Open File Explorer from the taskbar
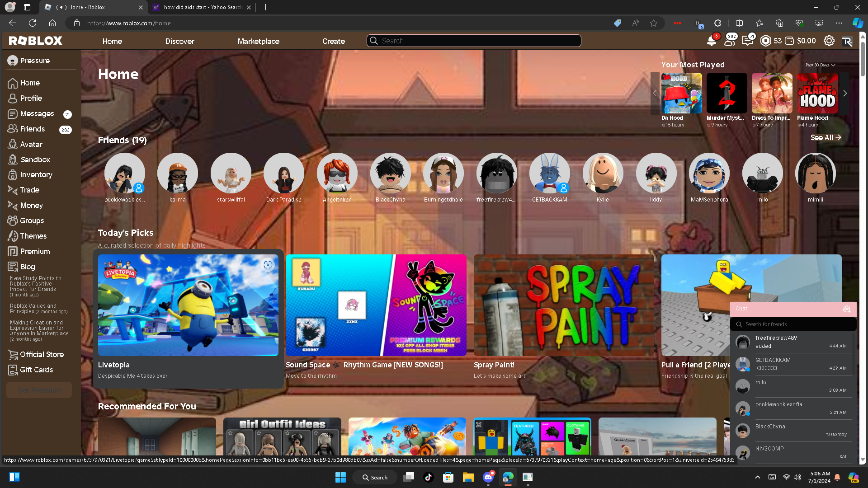 (x=468, y=477)
